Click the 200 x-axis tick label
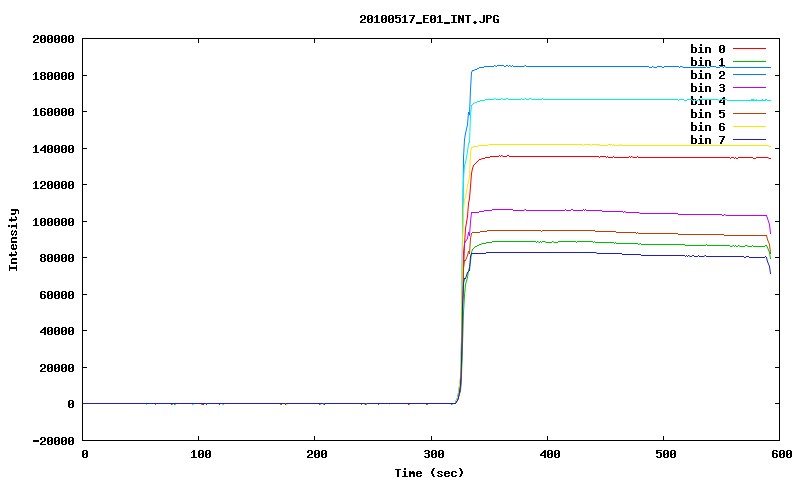 317,454
